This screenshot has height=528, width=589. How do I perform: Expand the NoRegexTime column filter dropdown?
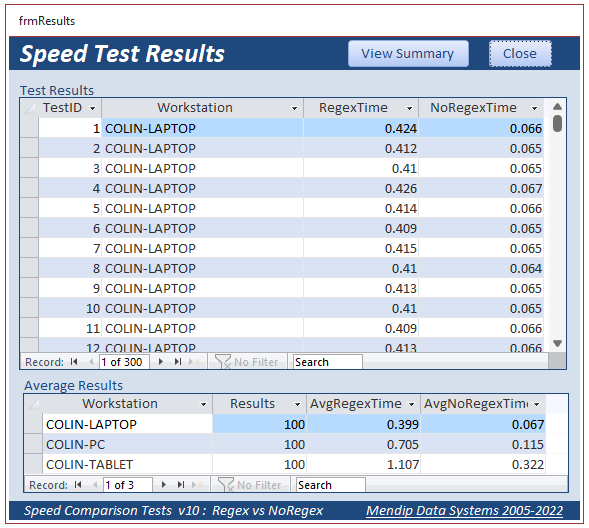[534, 109]
